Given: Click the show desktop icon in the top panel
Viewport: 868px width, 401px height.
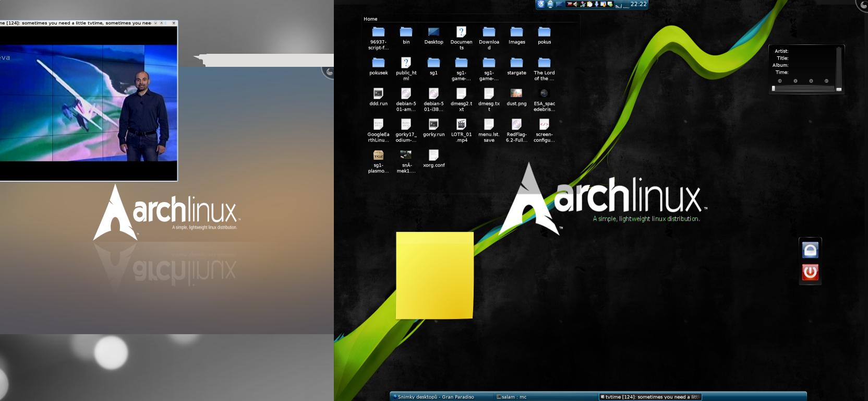Looking at the screenshot, I should click(x=560, y=4).
